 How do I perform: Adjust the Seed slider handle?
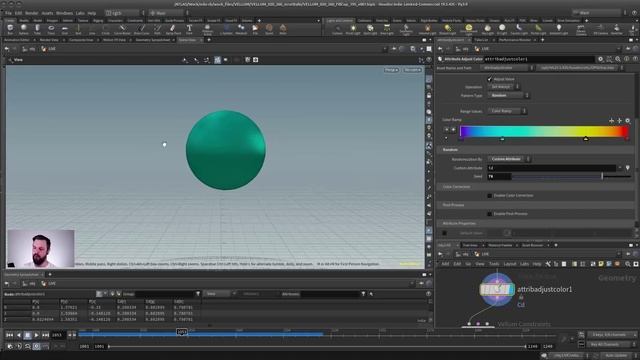602,176
